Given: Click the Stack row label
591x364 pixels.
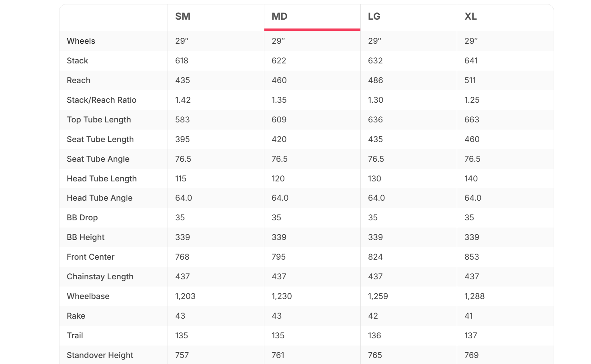Looking at the screenshot, I should pyautogui.click(x=77, y=61).
